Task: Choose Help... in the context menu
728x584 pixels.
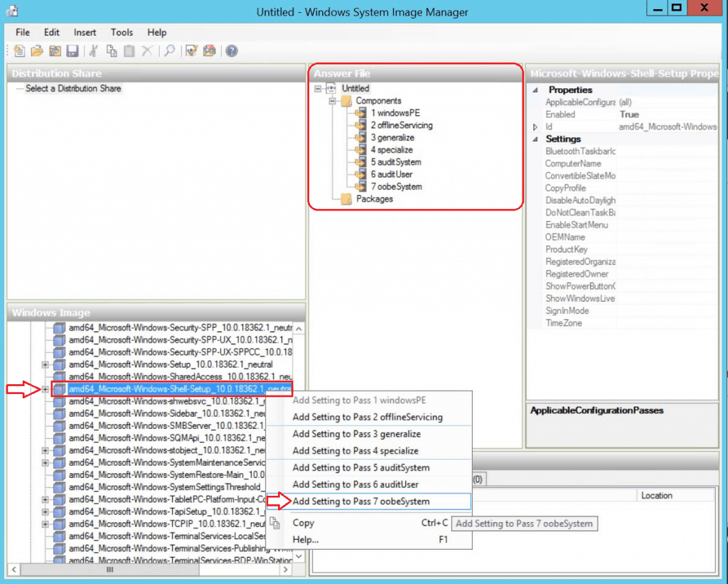Action: click(x=369, y=539)
